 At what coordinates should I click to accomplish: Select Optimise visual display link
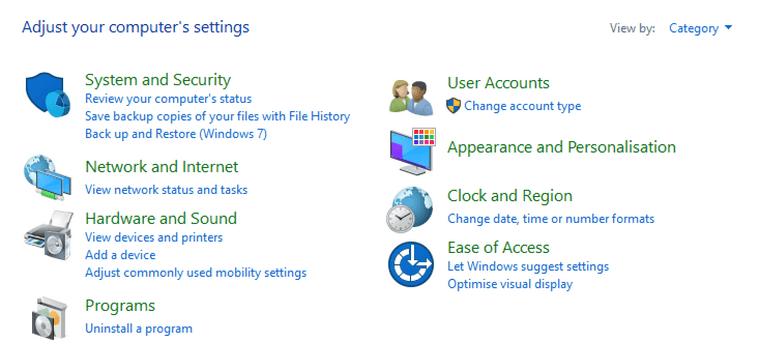(510, 284)
